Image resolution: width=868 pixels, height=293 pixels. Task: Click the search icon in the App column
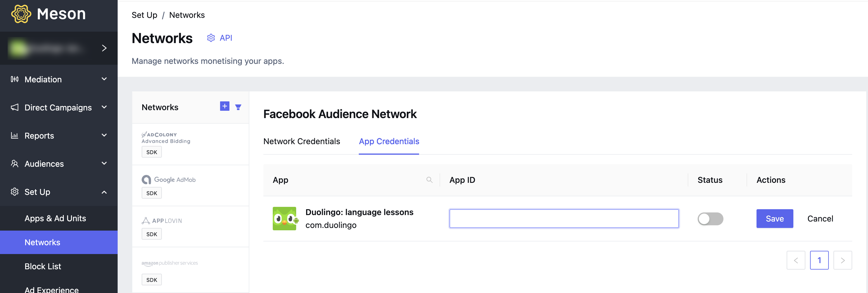(x=429, y=180)
